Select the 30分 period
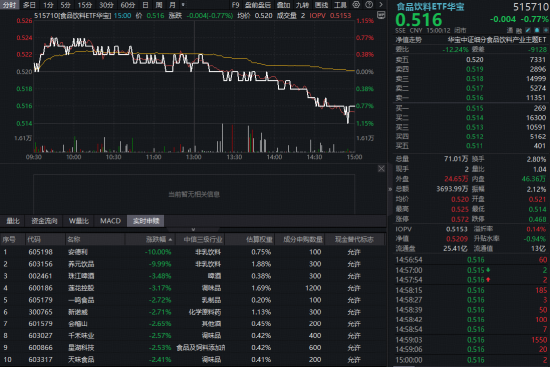 [x=106, y=5]
